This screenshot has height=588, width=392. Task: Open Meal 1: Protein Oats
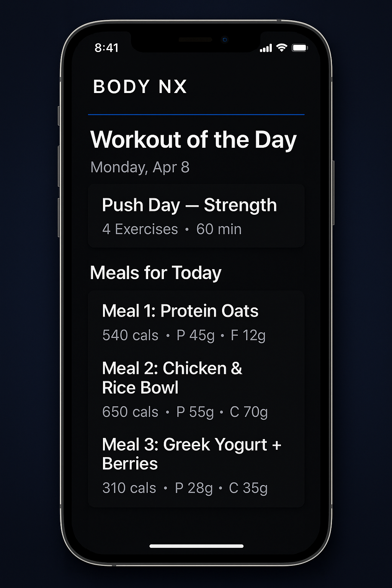tap(180, 311)
